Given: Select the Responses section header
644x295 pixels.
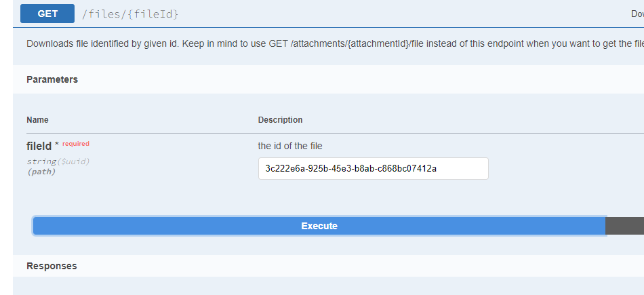Looking at the screenshot, I should click(52, 266).
